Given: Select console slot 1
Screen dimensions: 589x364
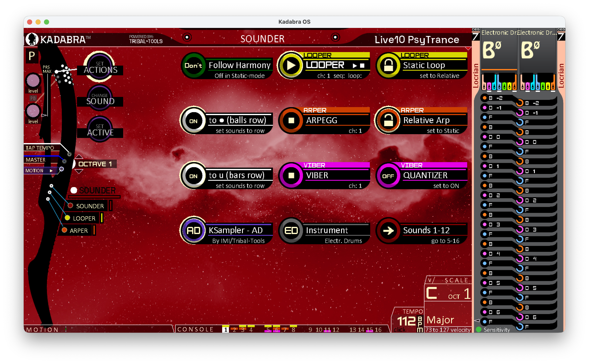Looking at the screenshot, I should (x=226, y=329).
